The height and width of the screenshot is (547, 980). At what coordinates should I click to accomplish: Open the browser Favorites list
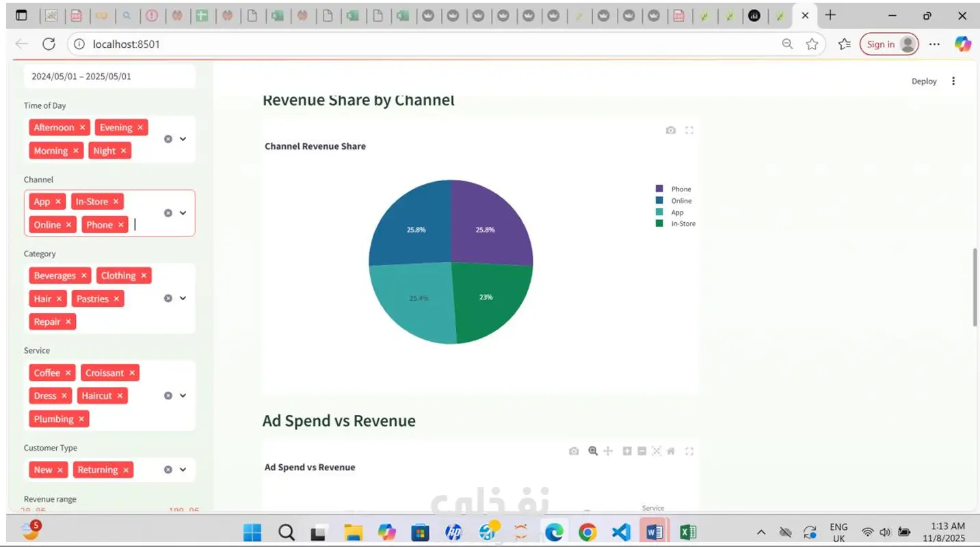point(845,44)
